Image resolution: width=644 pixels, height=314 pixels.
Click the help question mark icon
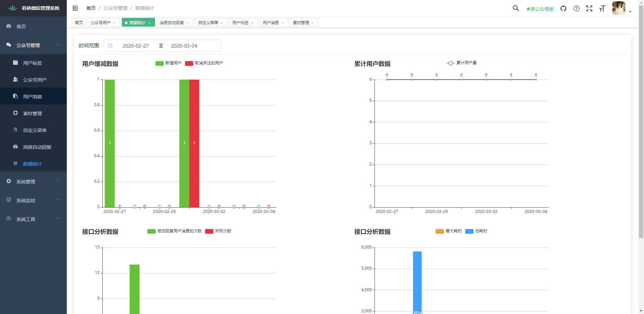[x=576, y=8]
